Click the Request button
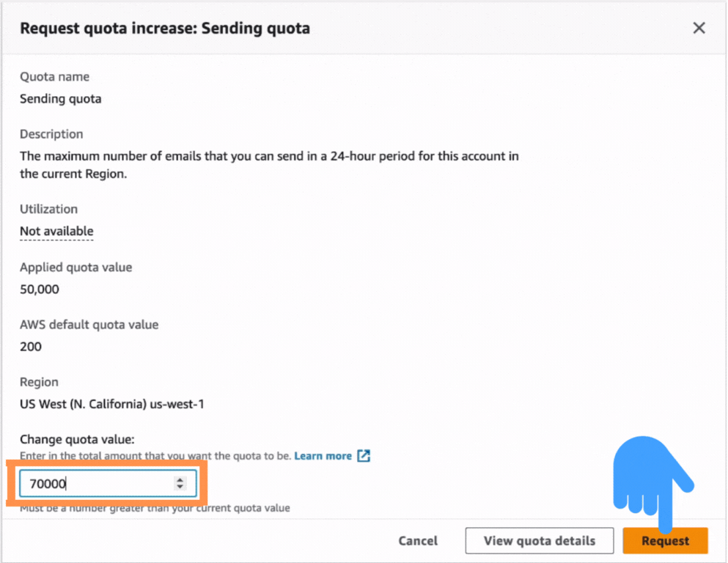Screen dimensions: 728x563 click(664, 540)
